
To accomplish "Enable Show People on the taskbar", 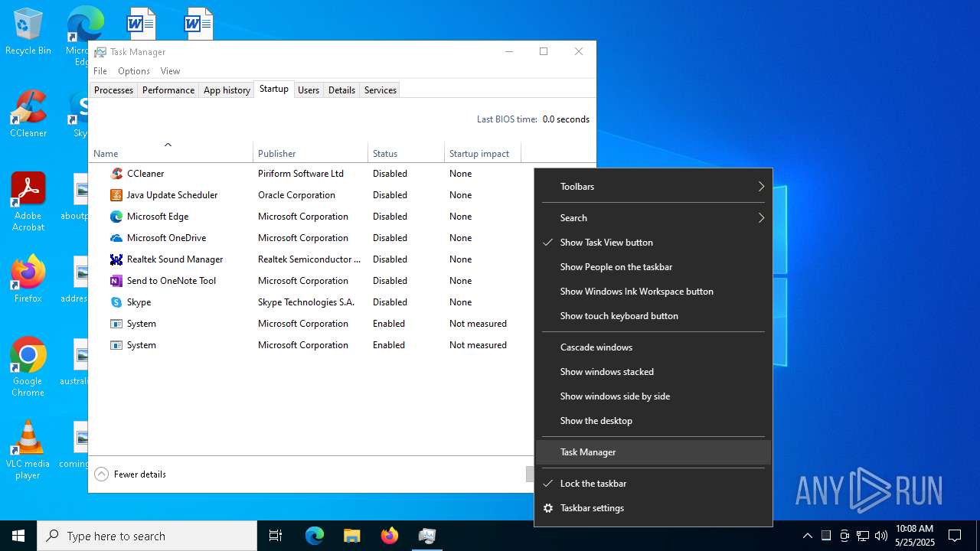I will 653,267.
